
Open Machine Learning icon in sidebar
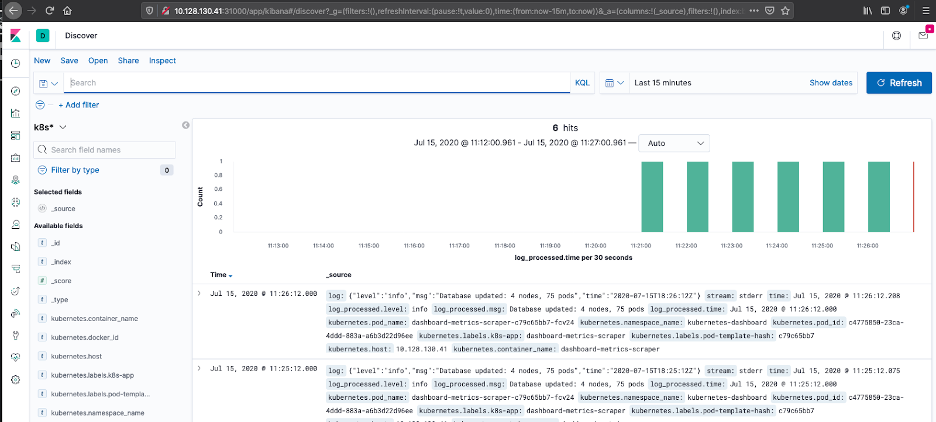(x=16, y=202)
